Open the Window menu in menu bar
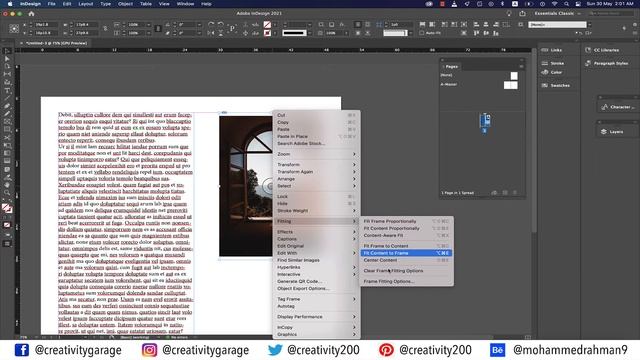 [x=185, y=4]
